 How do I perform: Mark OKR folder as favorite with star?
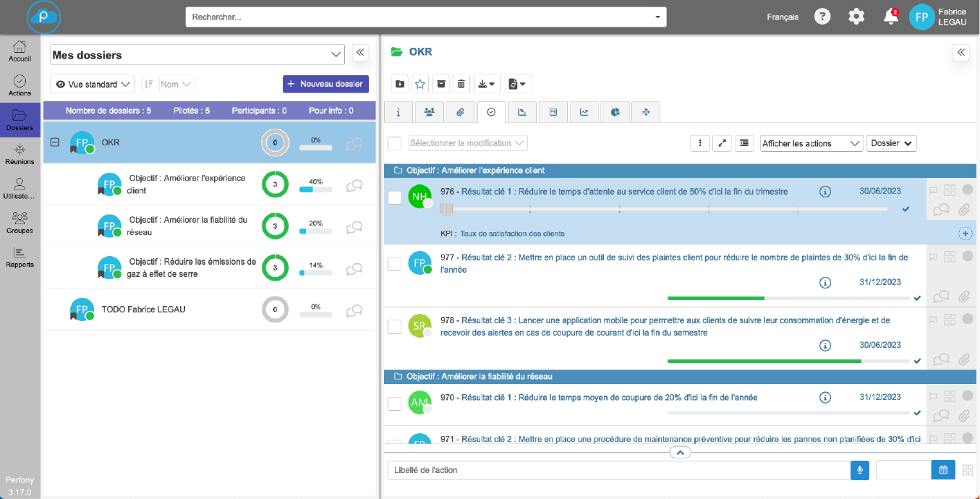point(419,85)
